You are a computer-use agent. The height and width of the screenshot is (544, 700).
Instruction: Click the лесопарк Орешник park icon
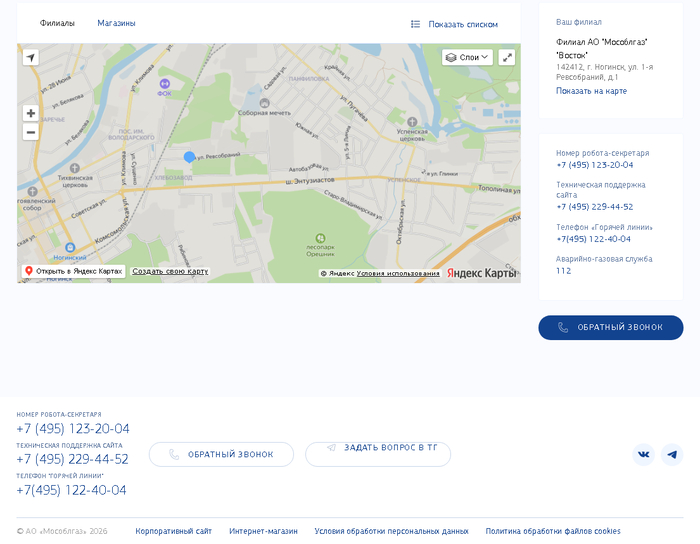[x=320, y=238]
